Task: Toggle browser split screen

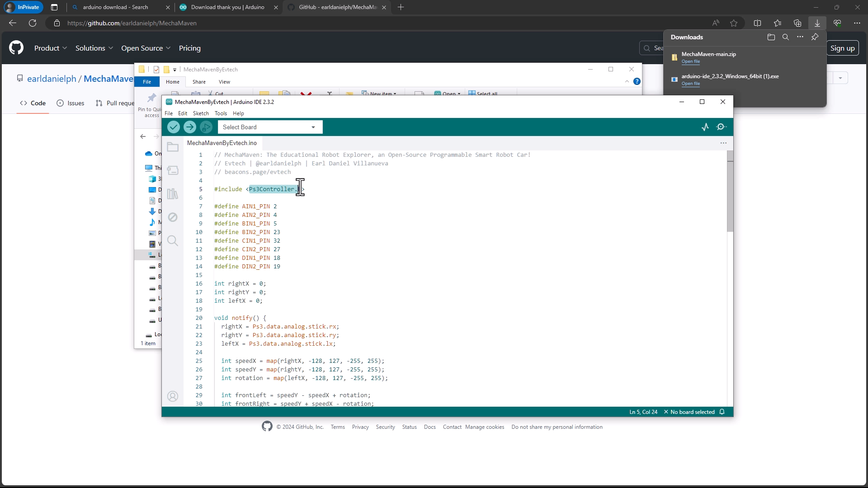Action: (x=758, y=23)
